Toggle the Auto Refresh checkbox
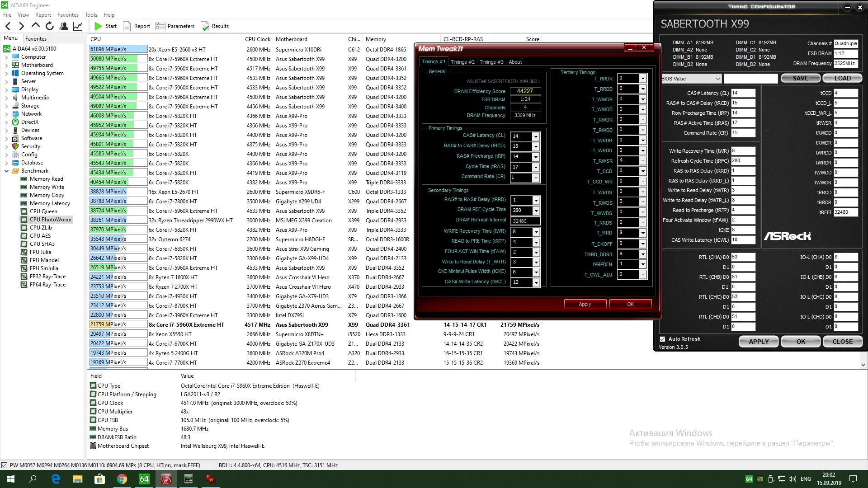The image size is (868, 488). point(663,339)
